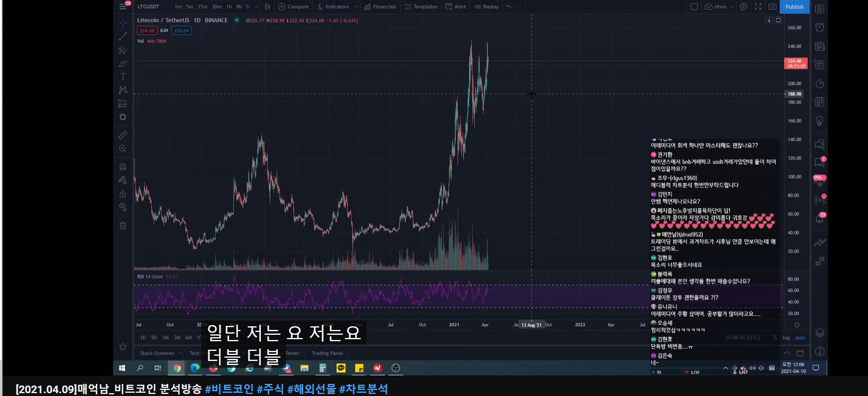Screen dimensions: 868x396
Task: Click the Publish button
Action: pos(794,6)
